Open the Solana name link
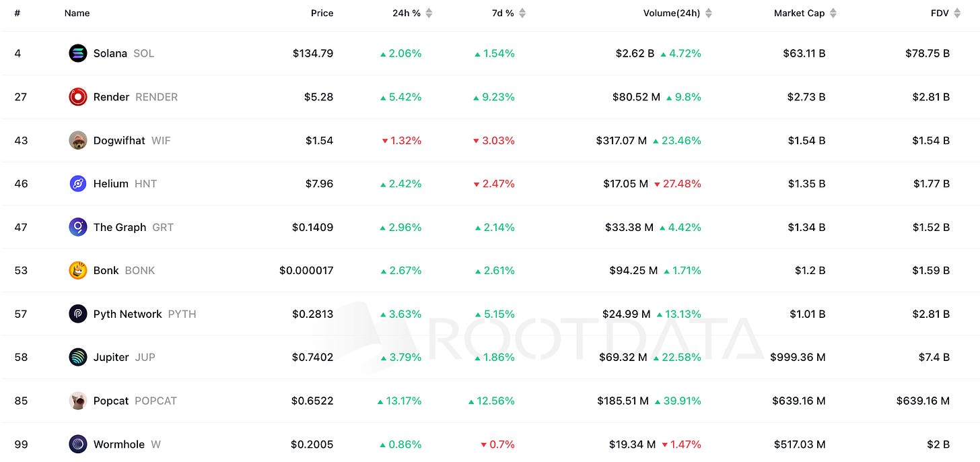 pos(110,53)
